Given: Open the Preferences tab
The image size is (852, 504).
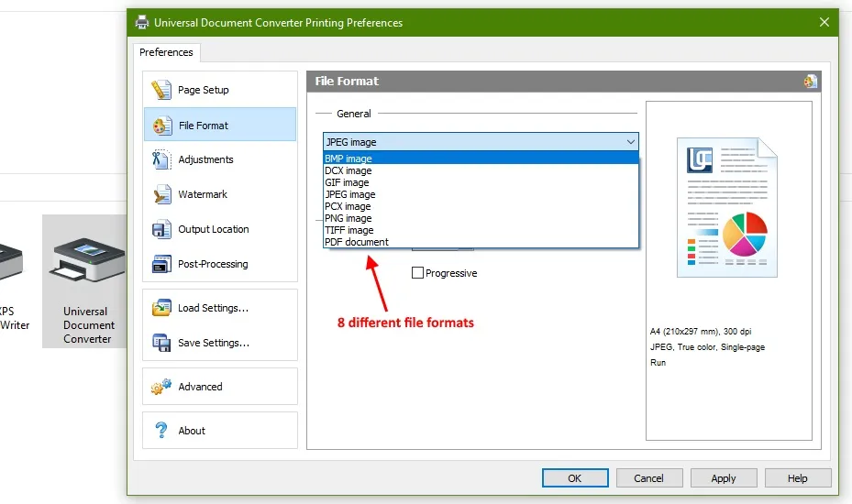Looking at the screenshot, I should [x=166, y=52].
